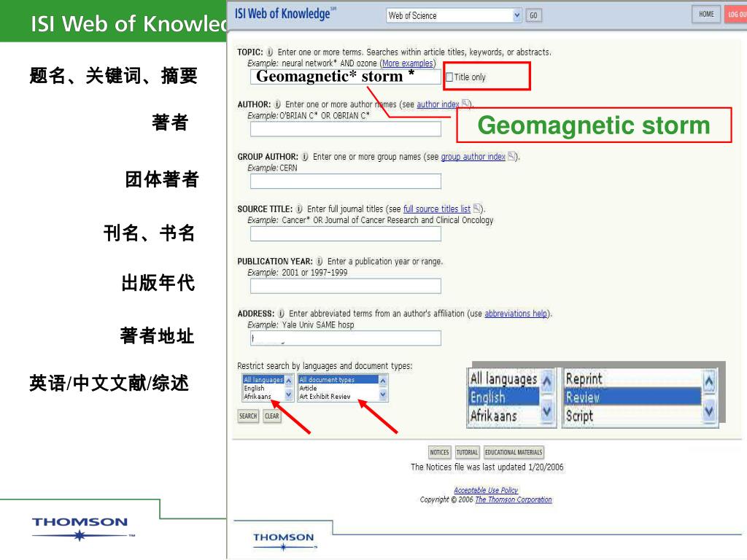Click small language list scroll down arrow
Image resolution: width=747 pixels, height=560 pixels.
coord(289,394)
